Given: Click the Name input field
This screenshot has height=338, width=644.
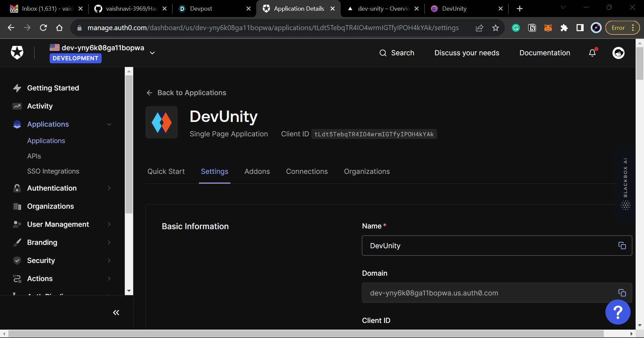Looking at the screenshot, I should [x=497, y=246].
